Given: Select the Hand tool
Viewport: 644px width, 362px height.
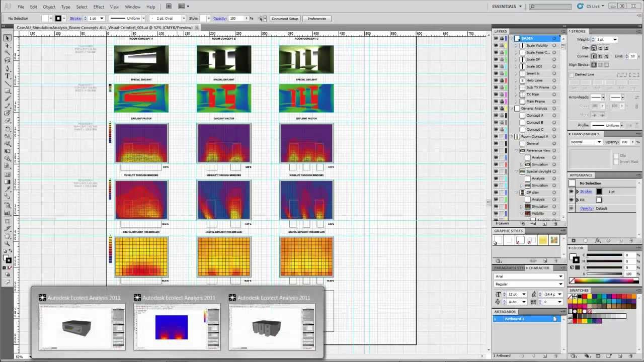Looking at the screenshot, I should [x=8, y=235].
